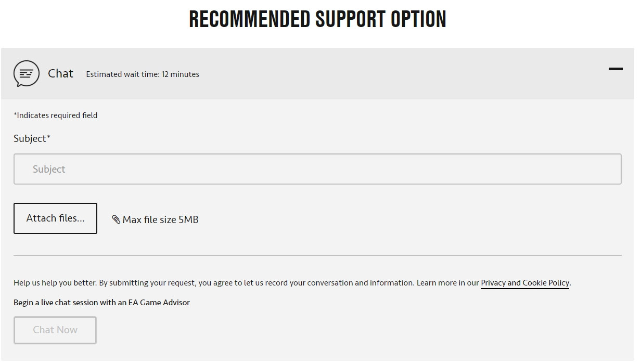The height and width of the screenshot is (364, 641).
Task: Click the estimated wait time text
Action: click(143, 74)
